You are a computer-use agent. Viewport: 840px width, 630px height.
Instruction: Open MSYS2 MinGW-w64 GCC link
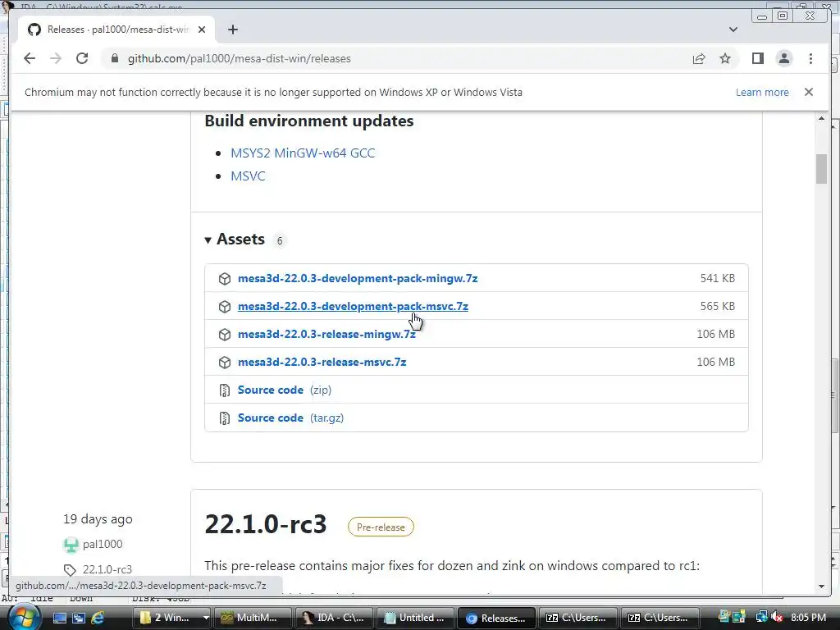click(x=303, y=153)
